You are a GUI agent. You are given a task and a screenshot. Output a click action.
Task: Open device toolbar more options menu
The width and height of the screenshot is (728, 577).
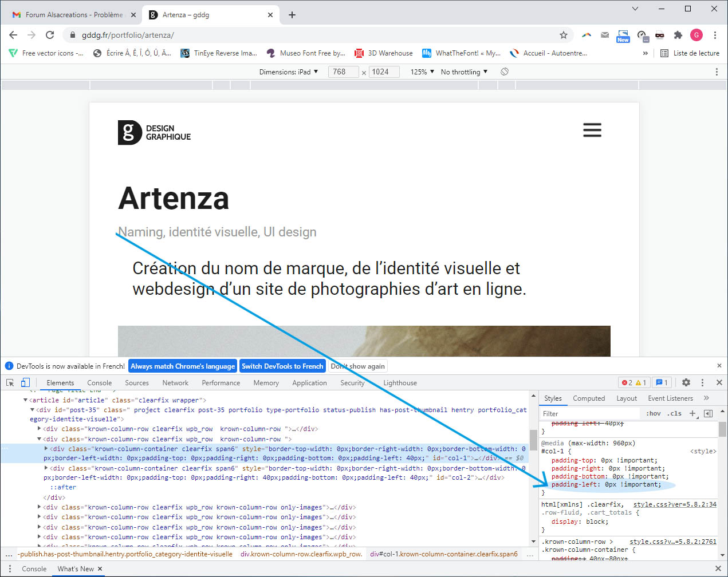pyautogui.click(x=717, y=72)
